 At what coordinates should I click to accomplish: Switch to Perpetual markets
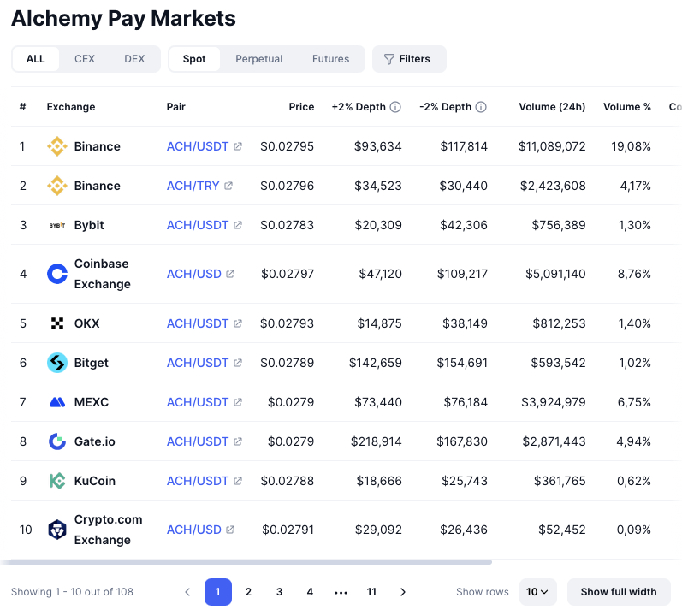(x=258, y=59)
